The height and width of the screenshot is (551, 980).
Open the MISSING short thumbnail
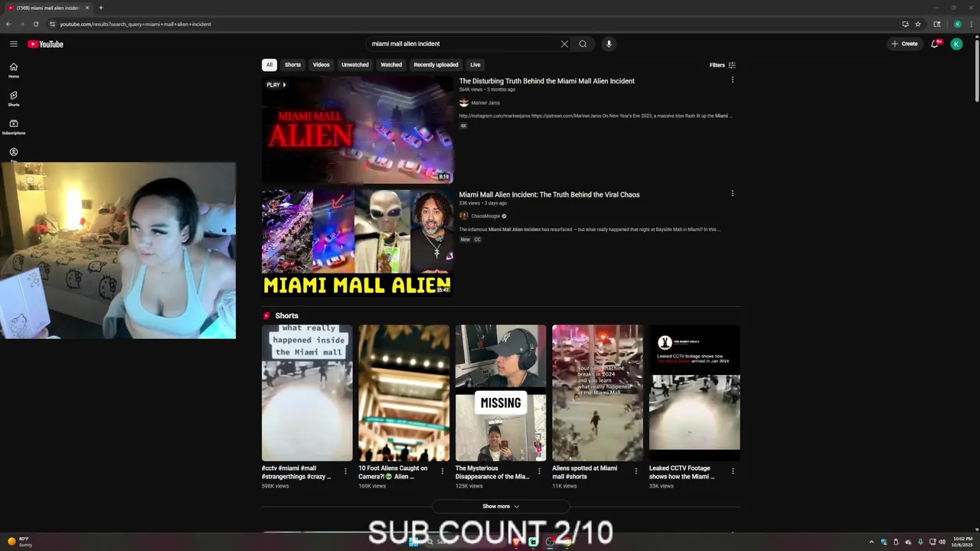click(x=501, y=393)
